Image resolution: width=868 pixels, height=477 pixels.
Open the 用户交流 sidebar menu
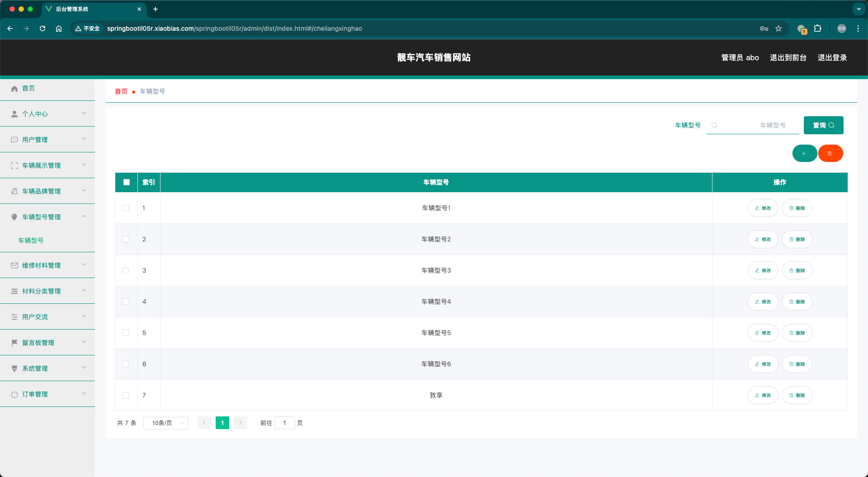(x=47, y=317)
